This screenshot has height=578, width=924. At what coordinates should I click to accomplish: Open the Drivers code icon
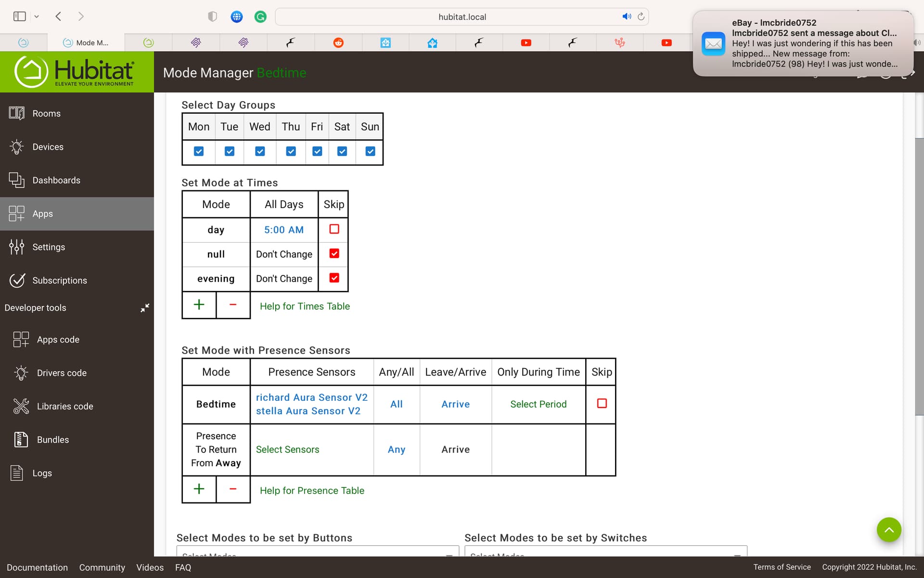[21, 373]
